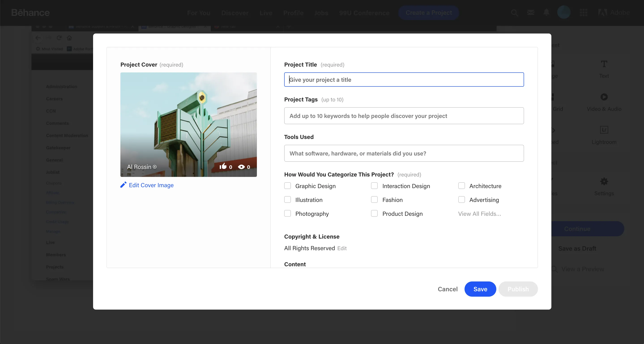Click the project cover thumbnail
The image size is (644, 344).
(188, 125)
